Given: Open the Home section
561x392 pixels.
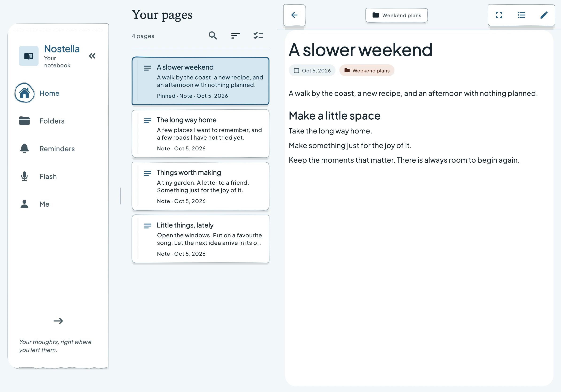Looking at the screenshot, I should click(58, 93).
